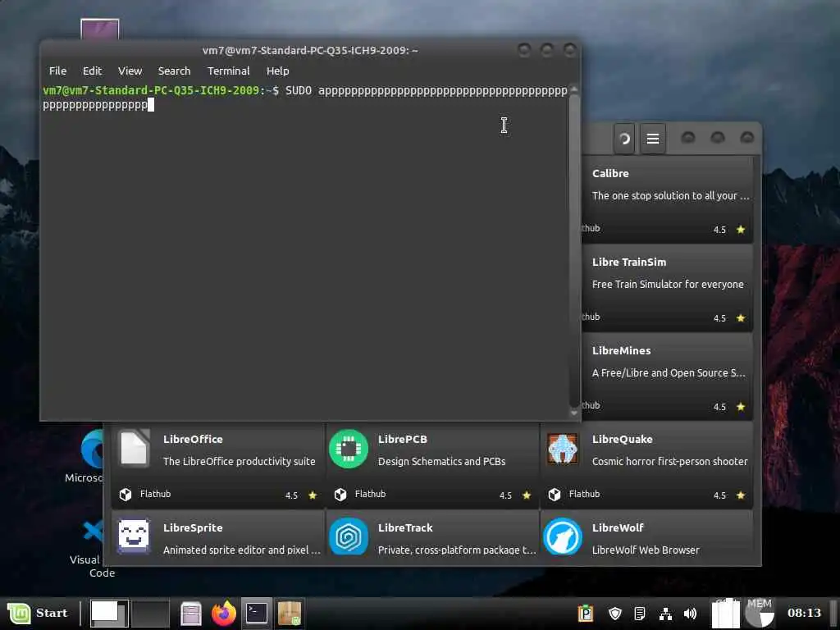Open the LibrePCB green chip icon
The image size is (840, 630).
coord(348,449)
